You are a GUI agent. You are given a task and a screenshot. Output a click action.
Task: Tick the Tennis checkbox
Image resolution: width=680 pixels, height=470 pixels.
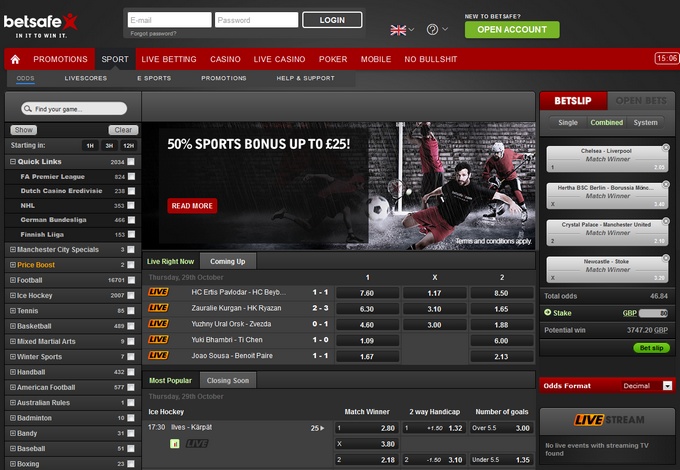(x=131, y=311)
